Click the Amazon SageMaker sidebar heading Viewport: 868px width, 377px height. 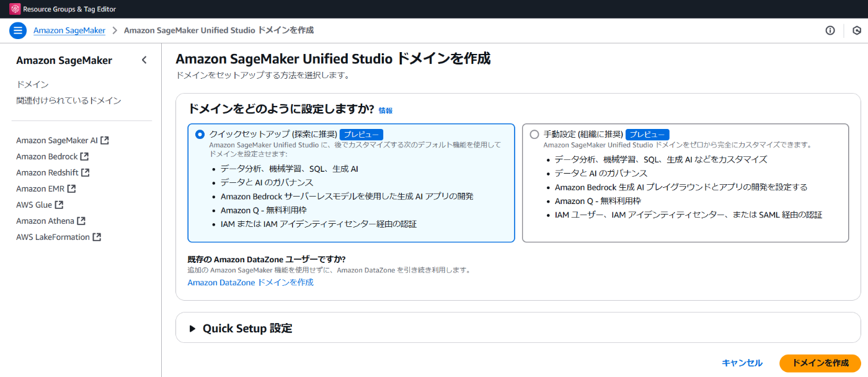(x=64, y=60)
